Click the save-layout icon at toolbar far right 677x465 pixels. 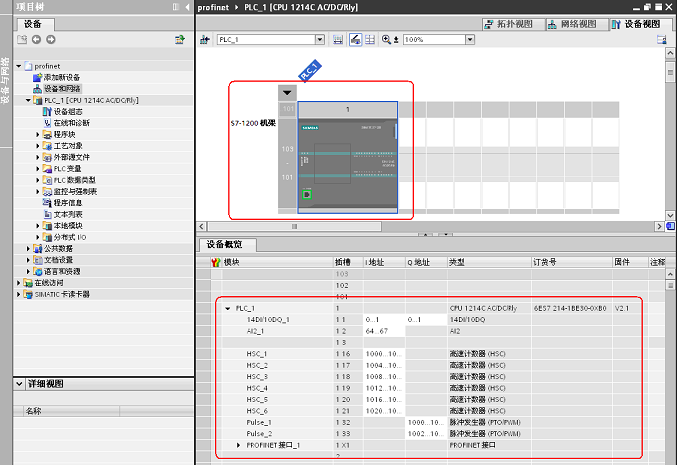[x=661, y=40]
